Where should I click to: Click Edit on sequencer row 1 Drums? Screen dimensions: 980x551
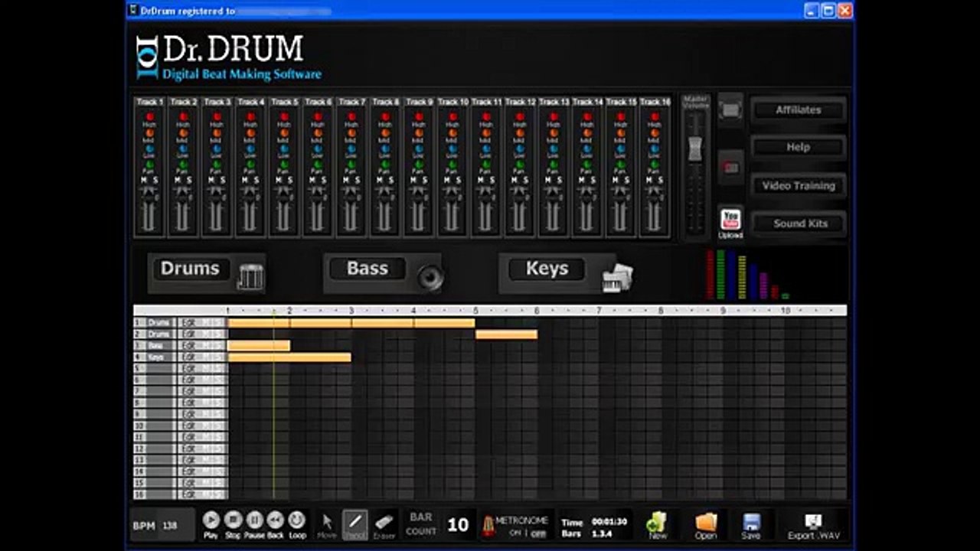click(189, 323)
